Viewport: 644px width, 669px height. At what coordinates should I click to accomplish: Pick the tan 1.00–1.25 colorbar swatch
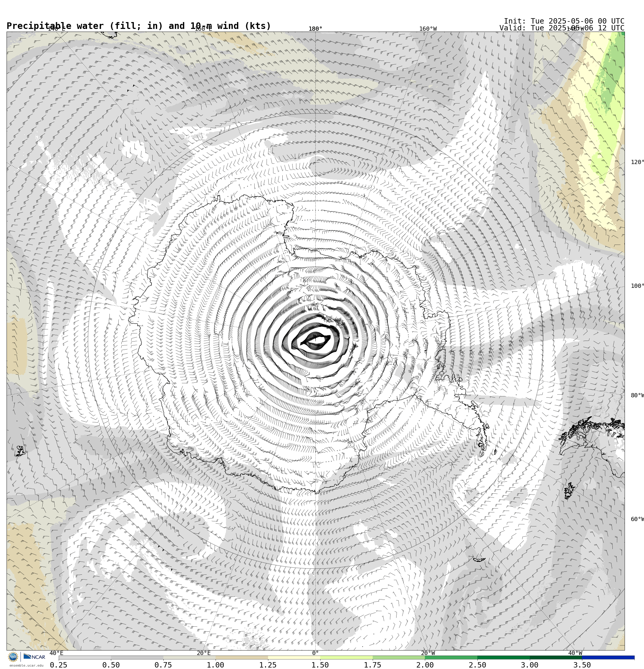click(x=241, y=657)
